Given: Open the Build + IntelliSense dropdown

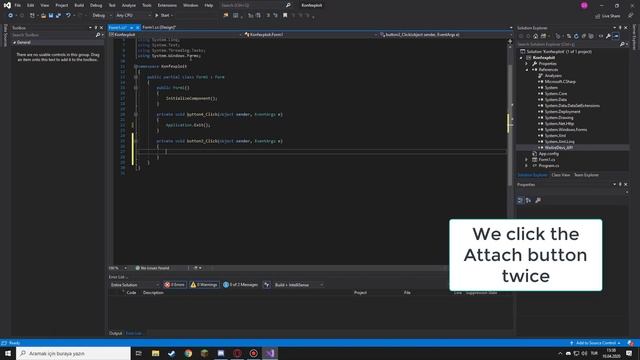Looking at the screenshot, I should (299, 285).
